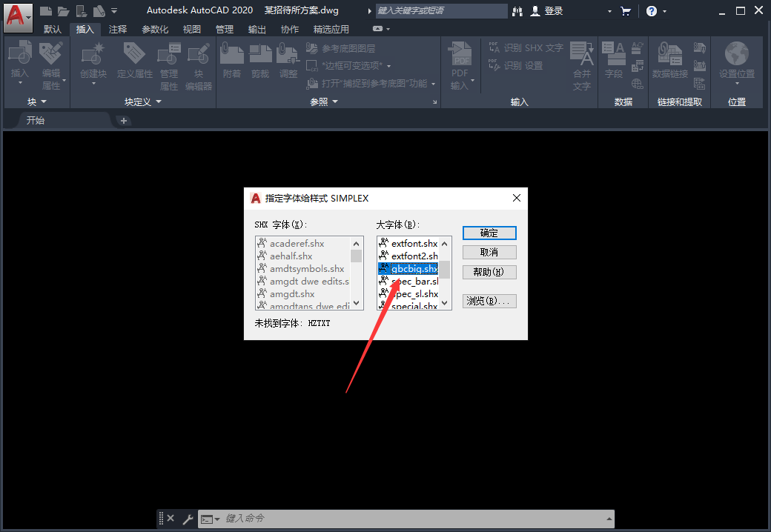Screen dimensions: 771x532
Task: Open the Autodesk App Store cart icon
Action: pyautogui.click(x=626, y=11)
